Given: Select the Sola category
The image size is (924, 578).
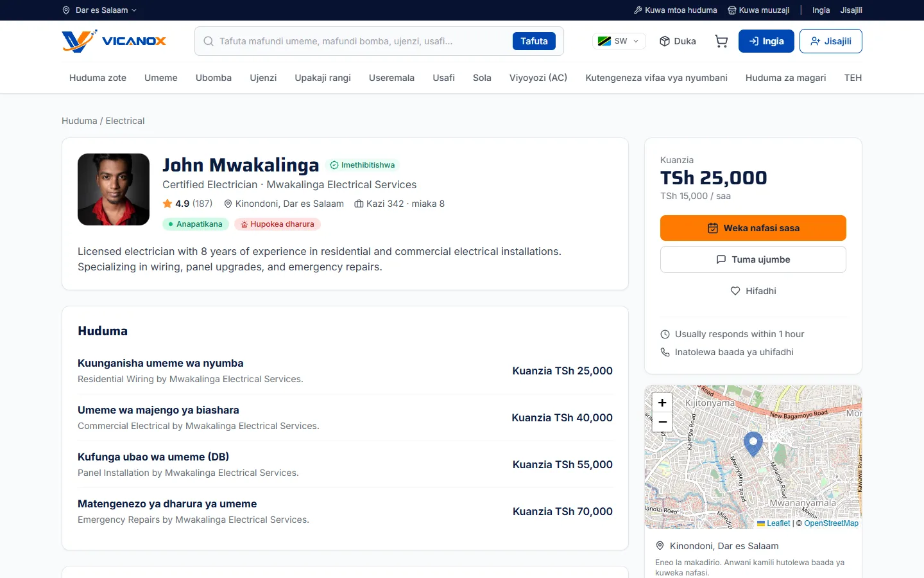Looking at the screenshot, I should [482, 78].
